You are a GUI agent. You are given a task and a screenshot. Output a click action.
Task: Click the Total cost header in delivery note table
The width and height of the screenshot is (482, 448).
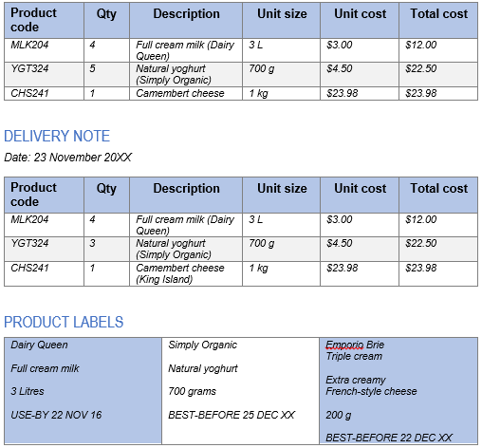click(439, 189)
